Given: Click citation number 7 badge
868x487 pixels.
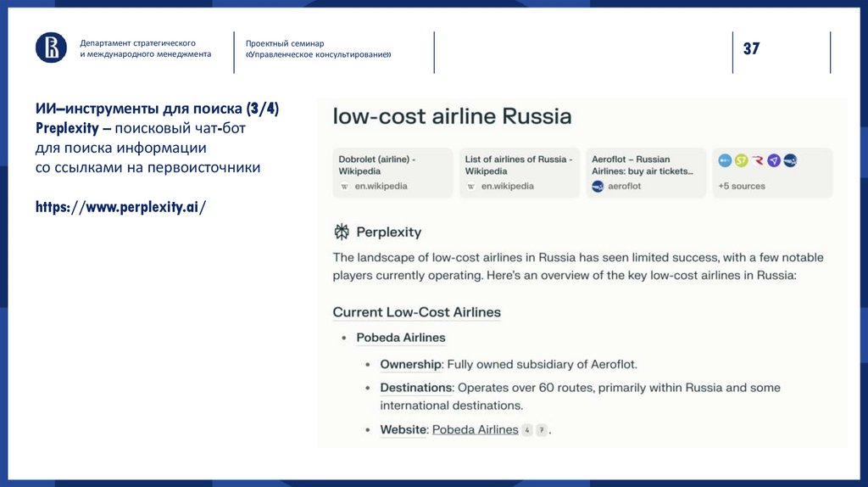Looking at the screenshot, I should click(x=542, y=430).
